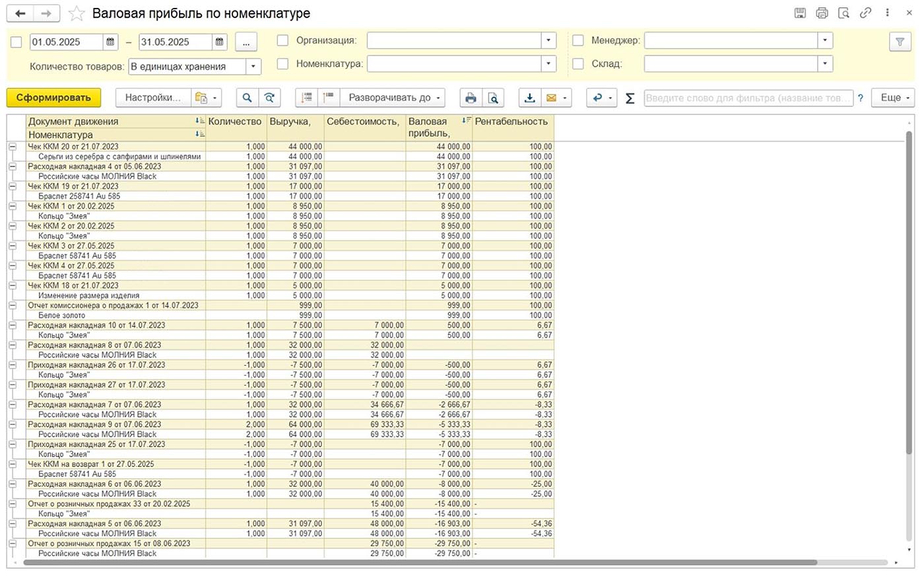Open the Менеджер dropdown list

[x=825, y=40]
